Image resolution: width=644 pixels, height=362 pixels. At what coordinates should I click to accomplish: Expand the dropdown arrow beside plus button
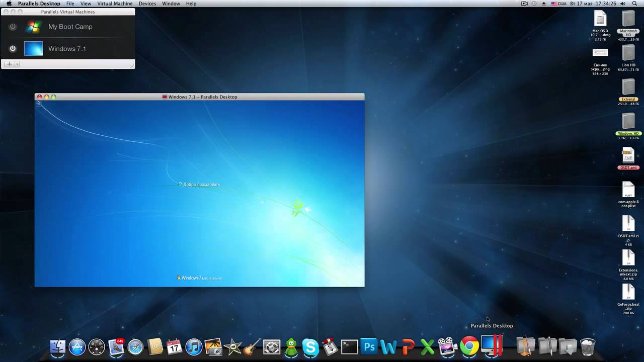(x=17, y=64)
